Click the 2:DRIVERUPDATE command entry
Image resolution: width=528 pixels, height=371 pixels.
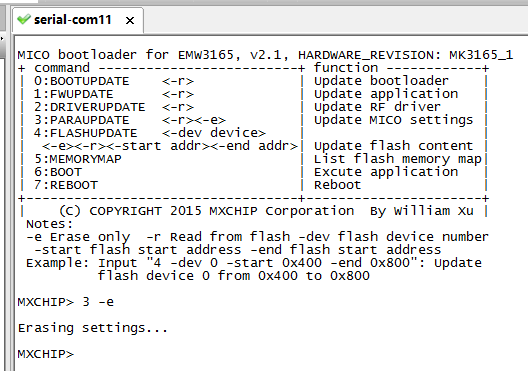90,107
